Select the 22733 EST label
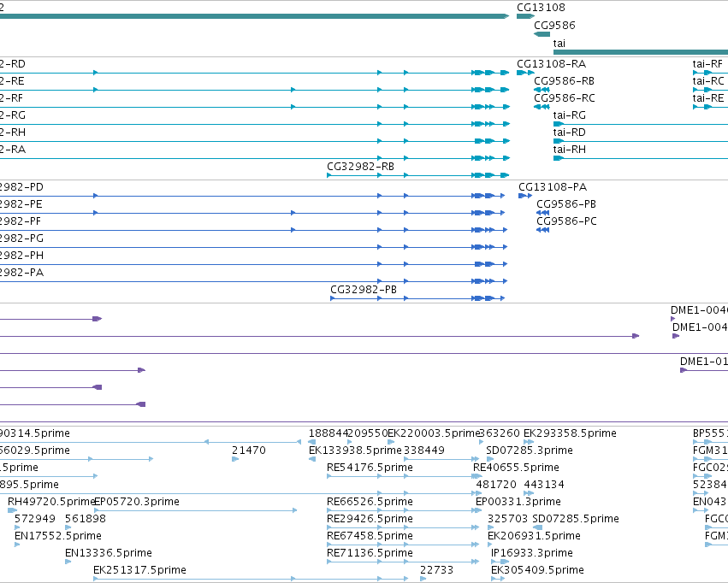 pos(436,570)
